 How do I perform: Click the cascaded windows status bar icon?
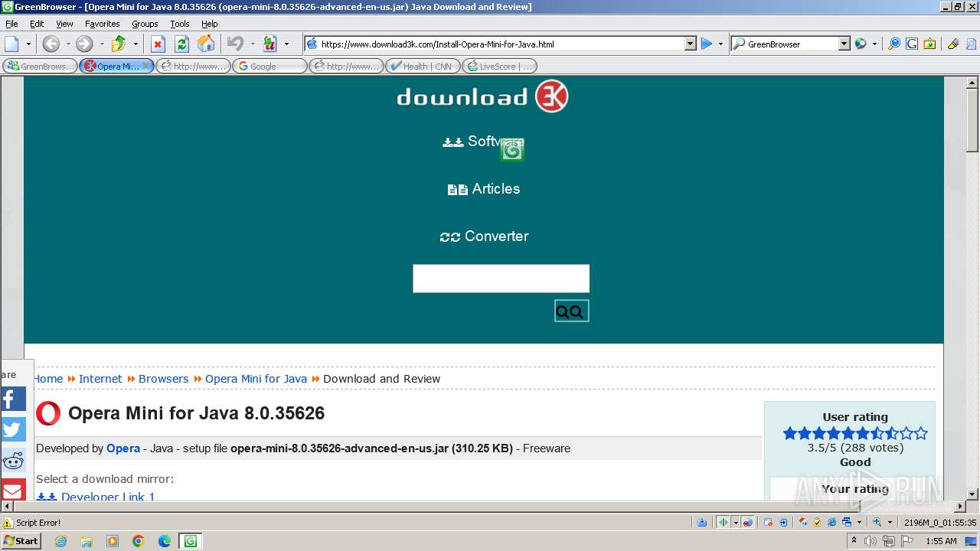pos(847,523)
